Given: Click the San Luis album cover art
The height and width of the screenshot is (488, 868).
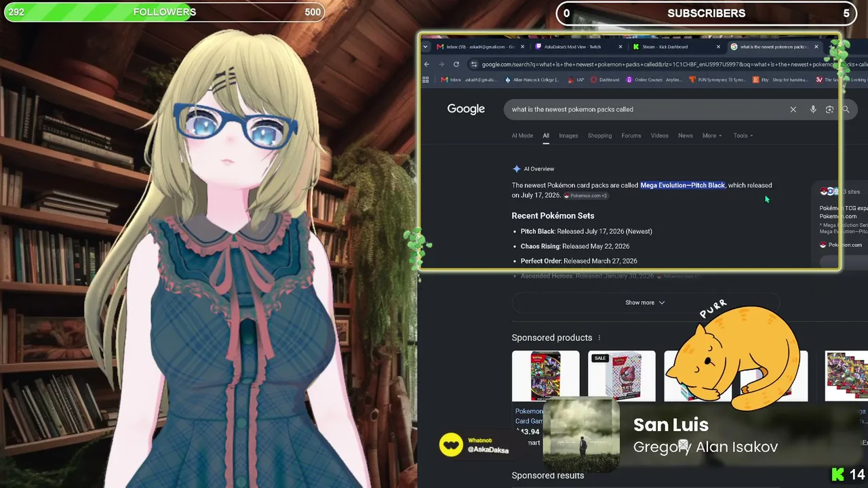Looking at the screenshot, I should coord(581,434).
